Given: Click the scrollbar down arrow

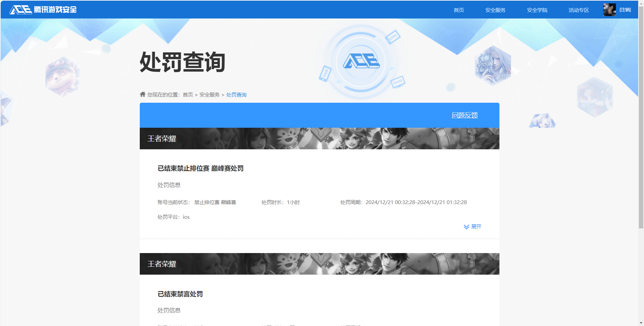Looking at the screenshot, I should (x=641, y=323).
